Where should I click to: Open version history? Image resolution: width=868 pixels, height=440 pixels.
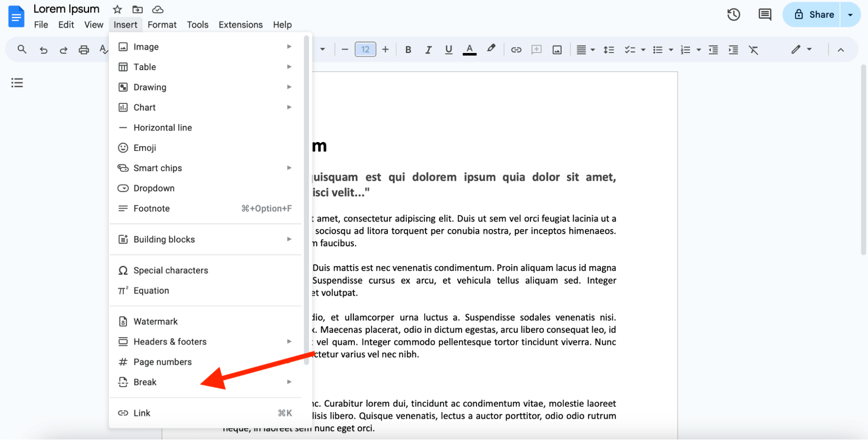[733, 14]
